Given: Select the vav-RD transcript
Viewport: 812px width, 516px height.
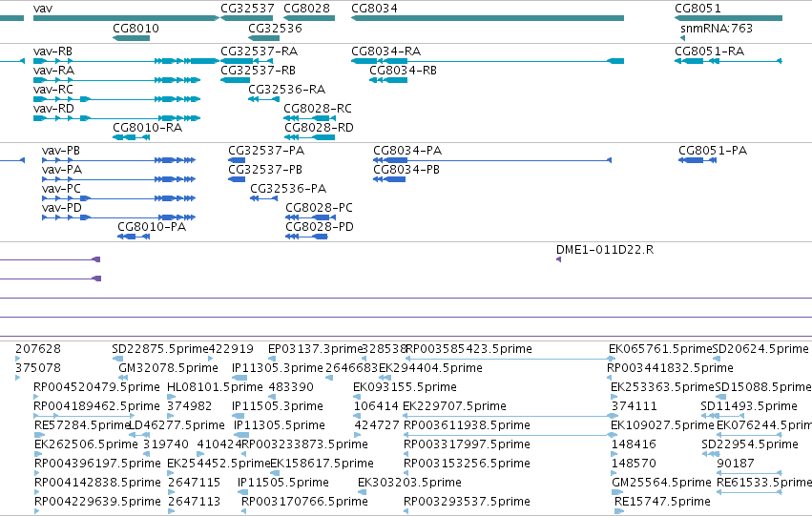Looking at the screenshot, I should [116, 118].
